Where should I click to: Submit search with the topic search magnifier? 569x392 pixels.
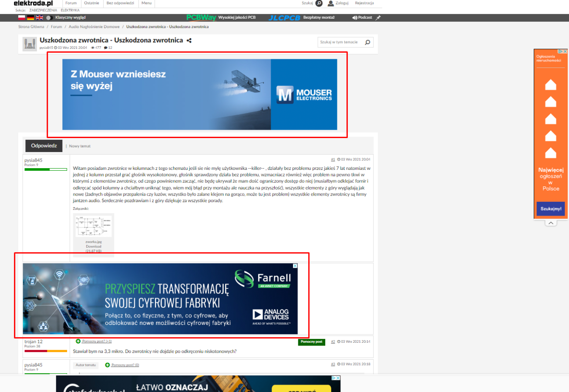tap(367, 42)
